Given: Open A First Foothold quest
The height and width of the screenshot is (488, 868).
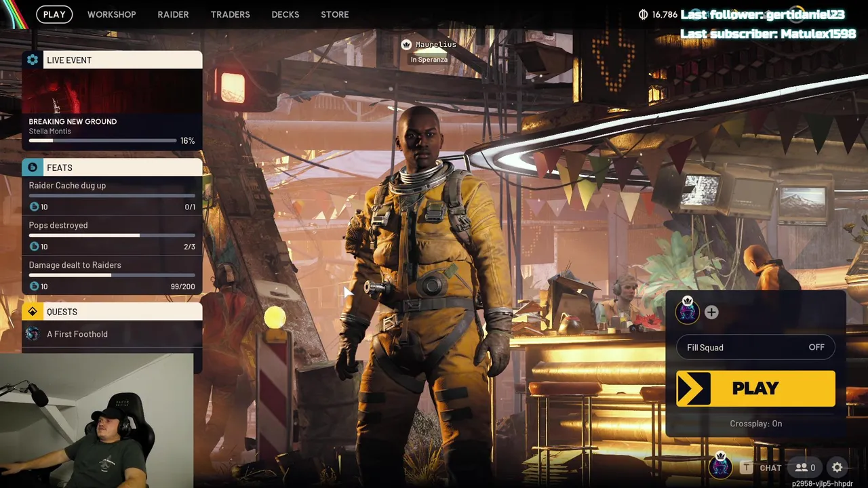Looking at the screenshot, I should (x=112, y=334).
